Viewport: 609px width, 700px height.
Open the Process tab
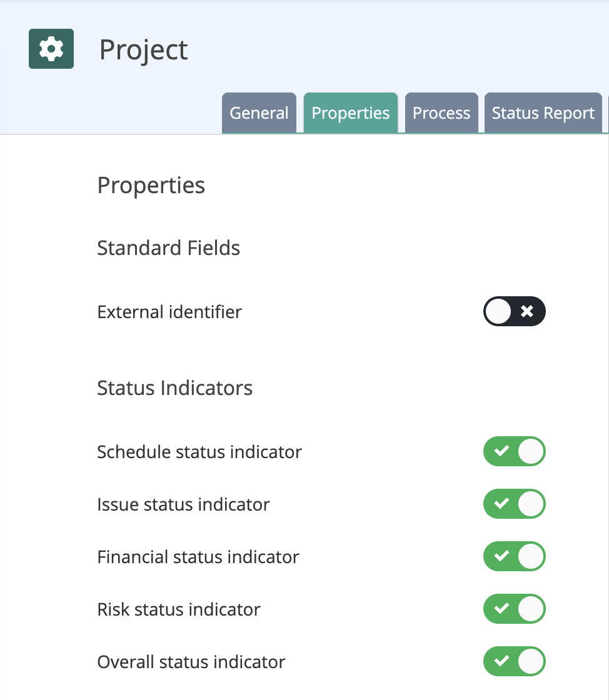(x=441, y=113)
